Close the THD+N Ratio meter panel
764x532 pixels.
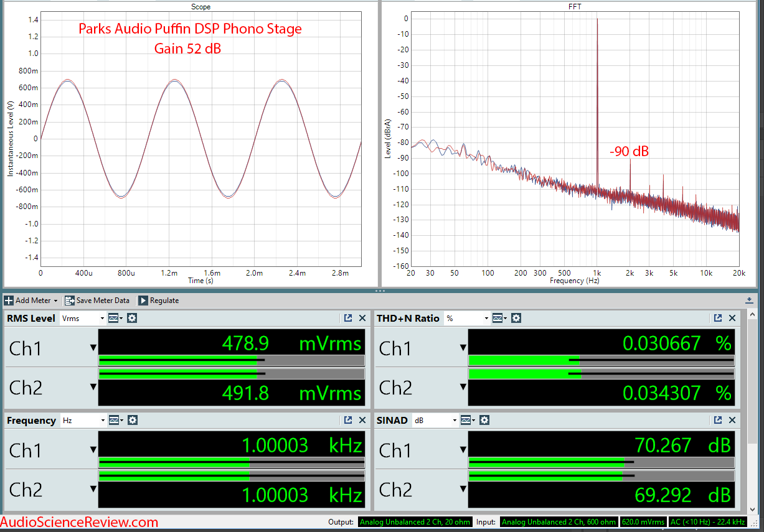[x=732, y=318]
